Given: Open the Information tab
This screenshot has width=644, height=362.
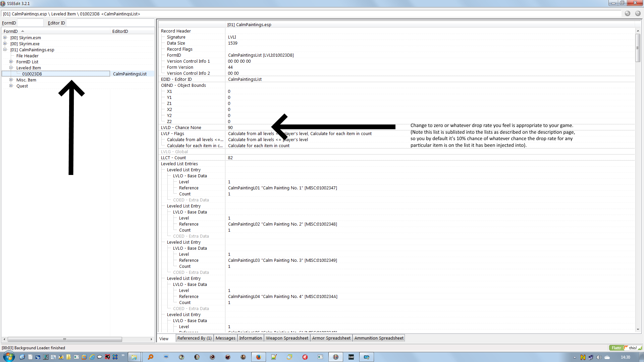Looking at the screenshot, I should click(251, 338).
